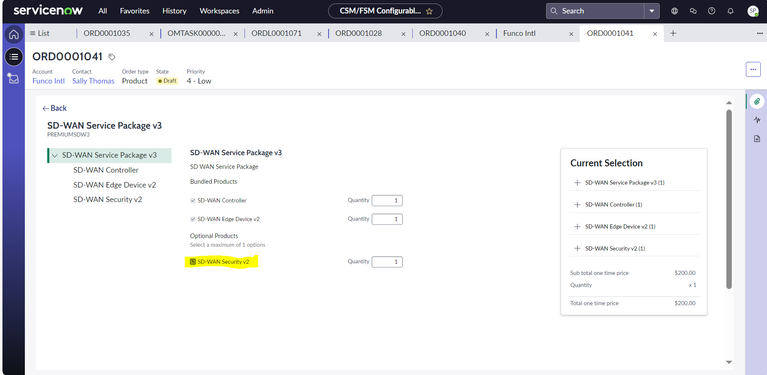The height and width of the screenshot is (375, 767).
Task: Collapse SD-WAN Service Package v3 tree node
Action: (55, 155)
